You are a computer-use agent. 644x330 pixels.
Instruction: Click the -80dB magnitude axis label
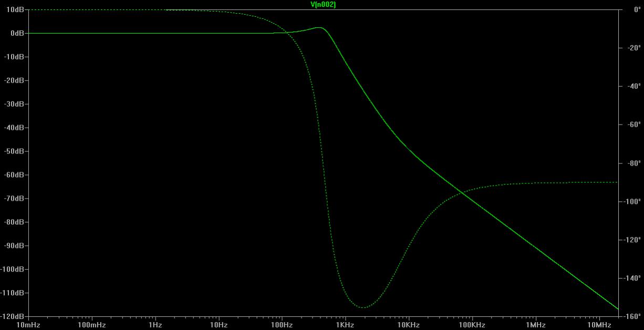coord(14,222)
